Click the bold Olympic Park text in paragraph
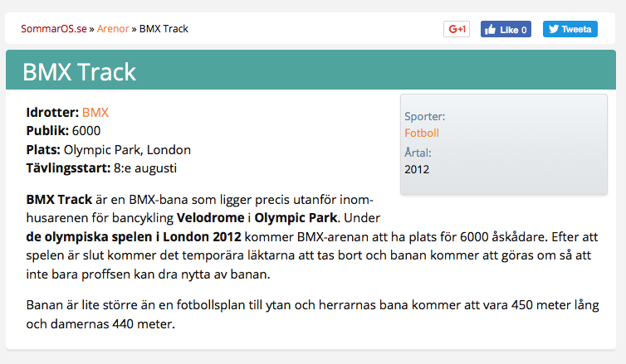The height and width of the screenshot is (364, 626). 296,218
